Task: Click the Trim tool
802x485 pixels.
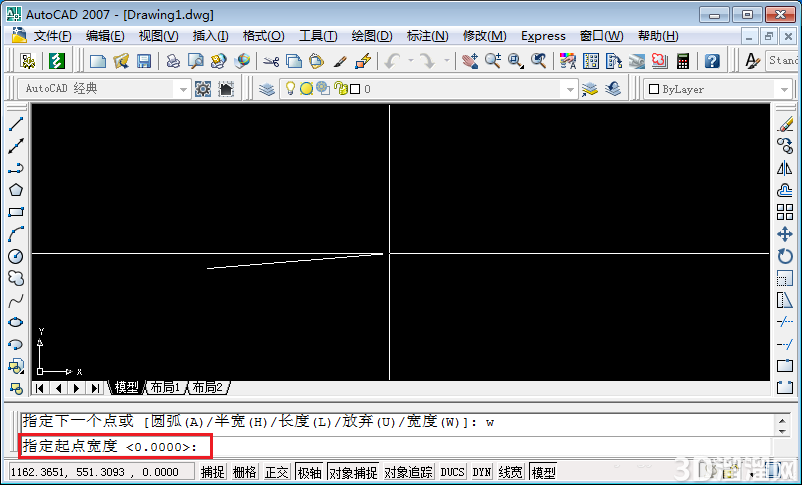Action: [x=785, y=322]
